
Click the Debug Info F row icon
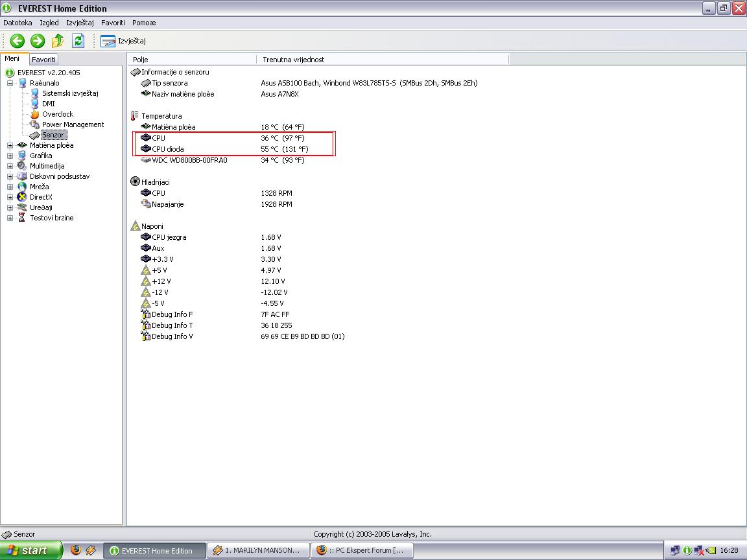(x=146, y=314)
